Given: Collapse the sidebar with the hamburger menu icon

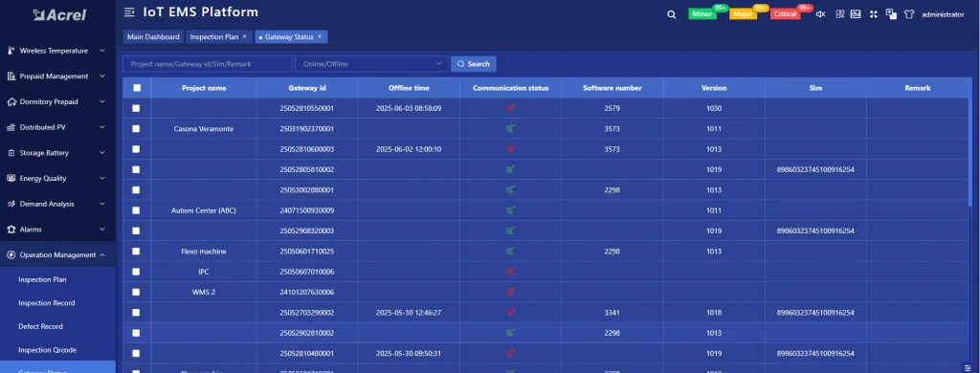Looking at the screenshot, I should coord(129,12).
